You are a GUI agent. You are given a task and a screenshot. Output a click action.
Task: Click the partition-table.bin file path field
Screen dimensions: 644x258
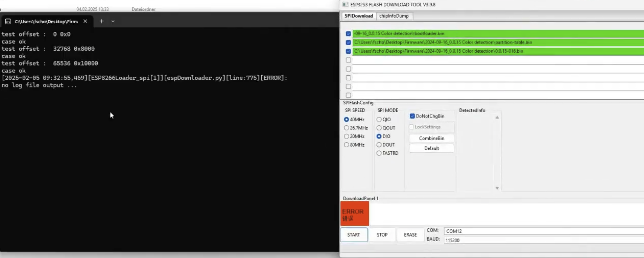[498, 42]
